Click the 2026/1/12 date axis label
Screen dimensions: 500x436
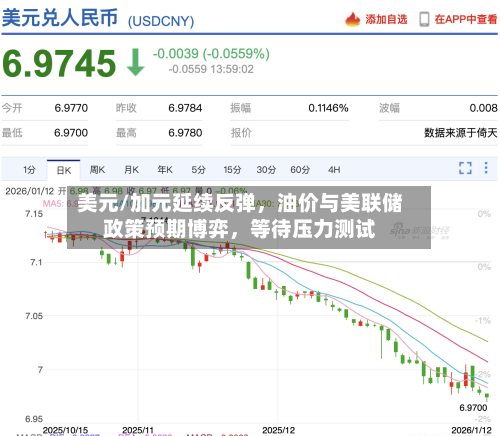tap(471, 430)
